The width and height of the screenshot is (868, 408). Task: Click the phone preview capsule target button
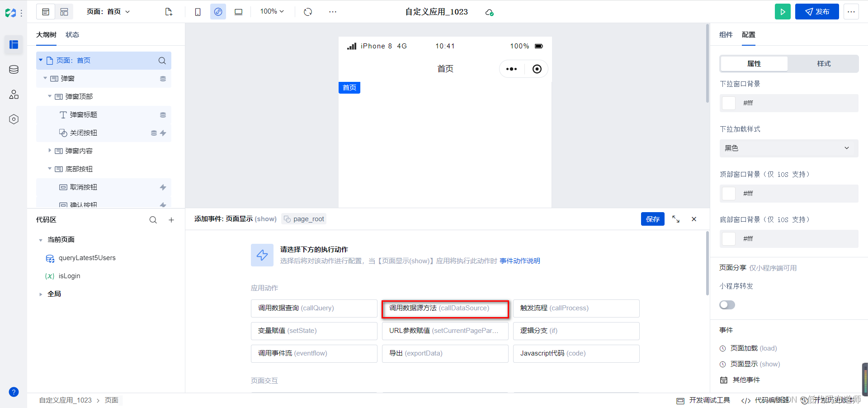(x=537, y=69)
